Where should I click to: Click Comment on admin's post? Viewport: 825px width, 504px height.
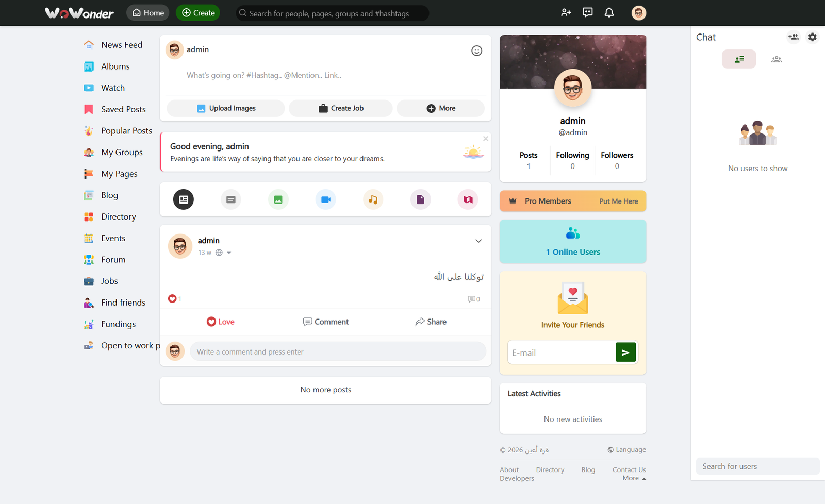326,322
